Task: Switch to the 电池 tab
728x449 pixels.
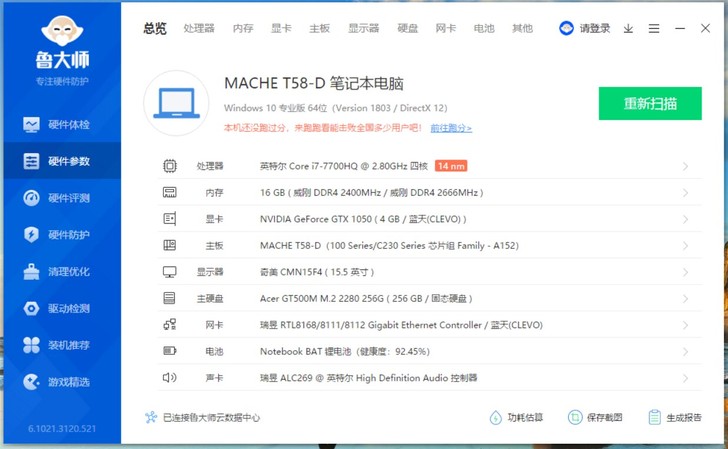Action: [484, 28]
